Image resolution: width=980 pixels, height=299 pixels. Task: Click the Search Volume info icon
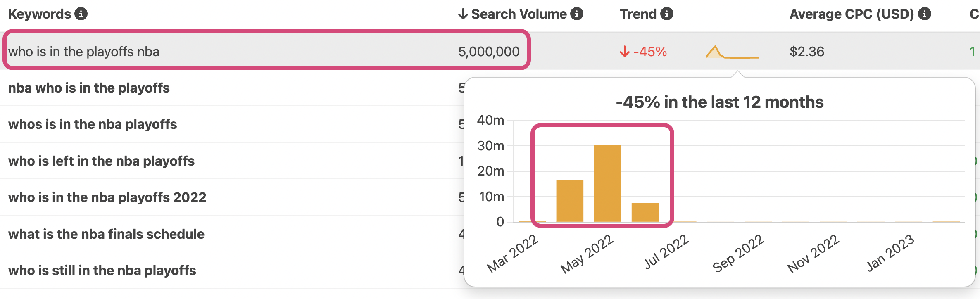coord(577,14)
